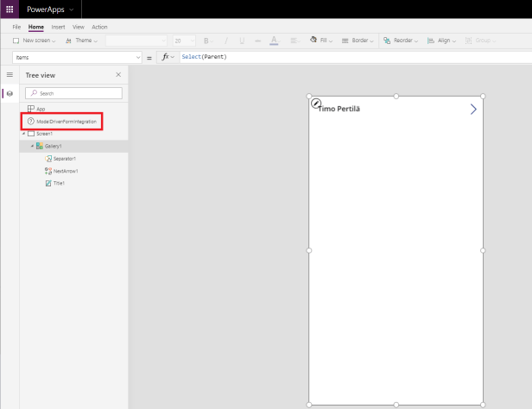The image size is (532, 409).
Task: Collapse the Gallery1 tree node
Action: click(32, 146)
